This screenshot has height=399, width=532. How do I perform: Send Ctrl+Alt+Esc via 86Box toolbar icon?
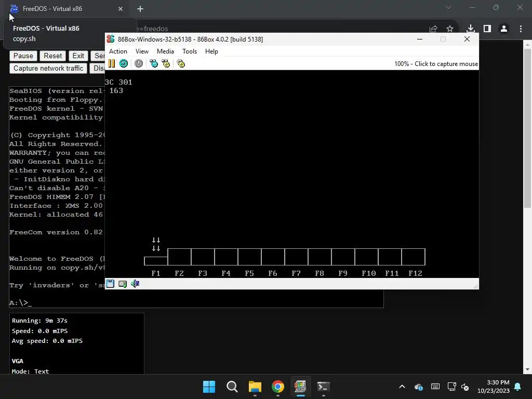coord(166,63)
